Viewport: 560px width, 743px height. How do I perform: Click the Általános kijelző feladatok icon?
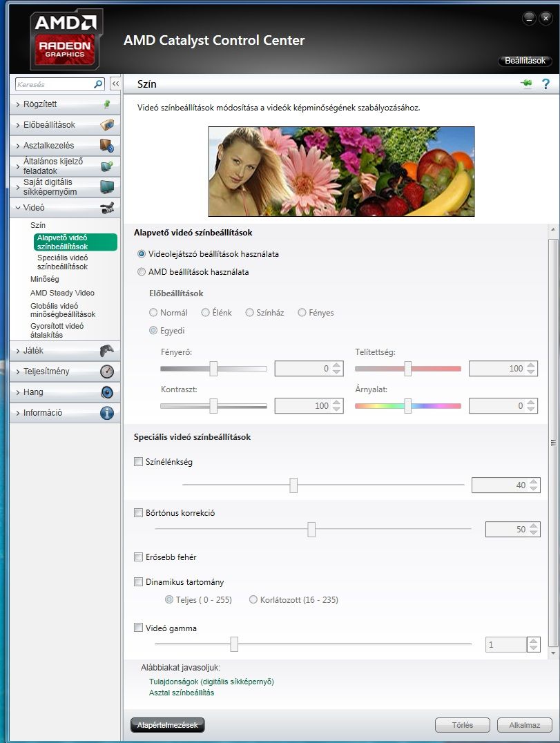coord(107,166)
